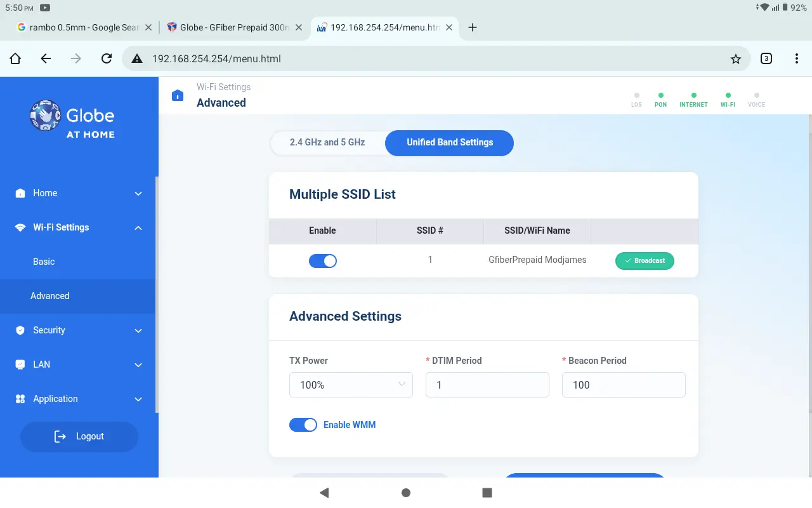Tap the Android home circle button
812x508 pixels.
[406, 493]
